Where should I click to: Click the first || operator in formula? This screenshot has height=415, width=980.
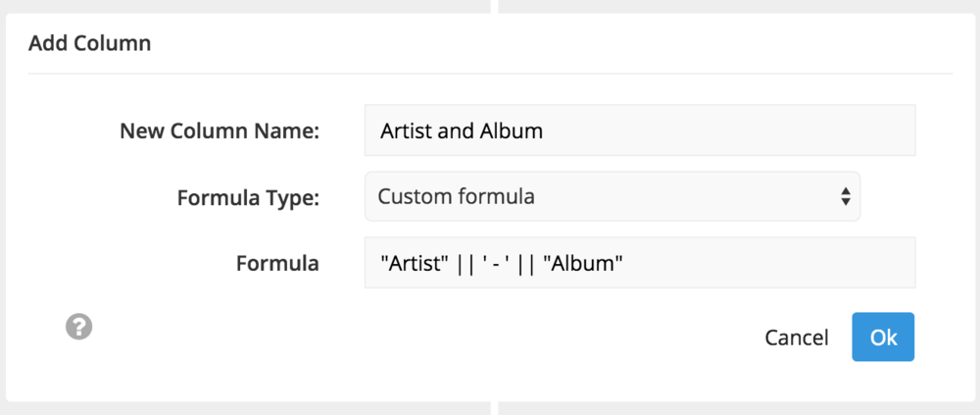pos(466,264)
